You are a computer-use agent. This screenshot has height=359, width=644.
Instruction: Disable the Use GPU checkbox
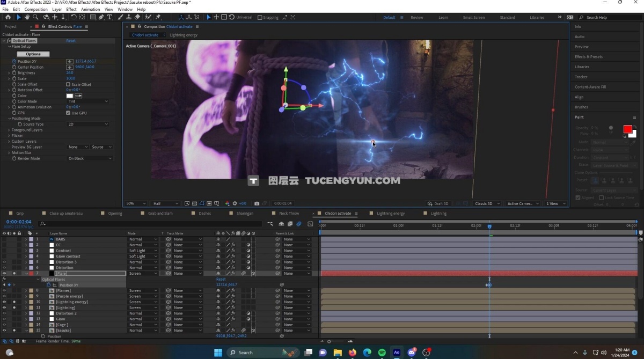[x=68, y=113]
